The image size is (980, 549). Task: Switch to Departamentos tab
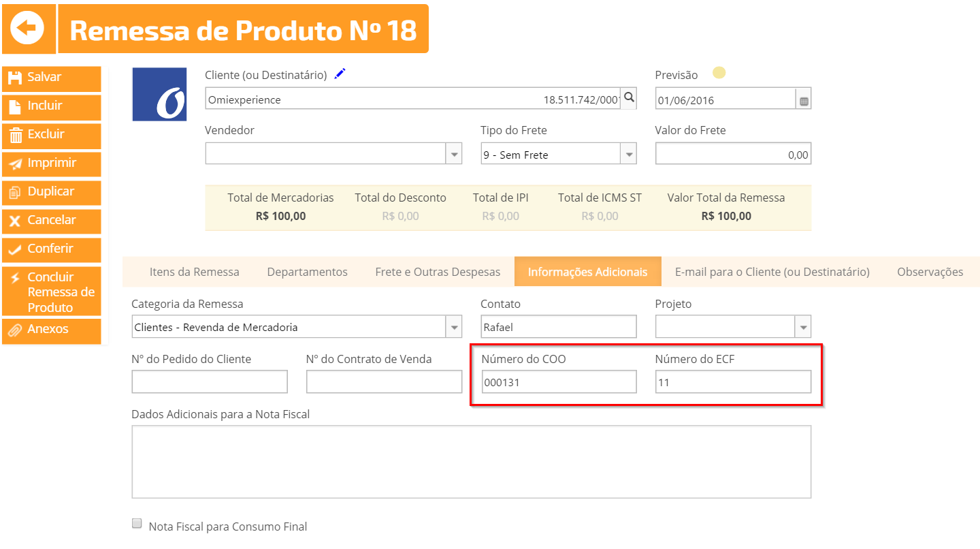click(x=308, y=272)
